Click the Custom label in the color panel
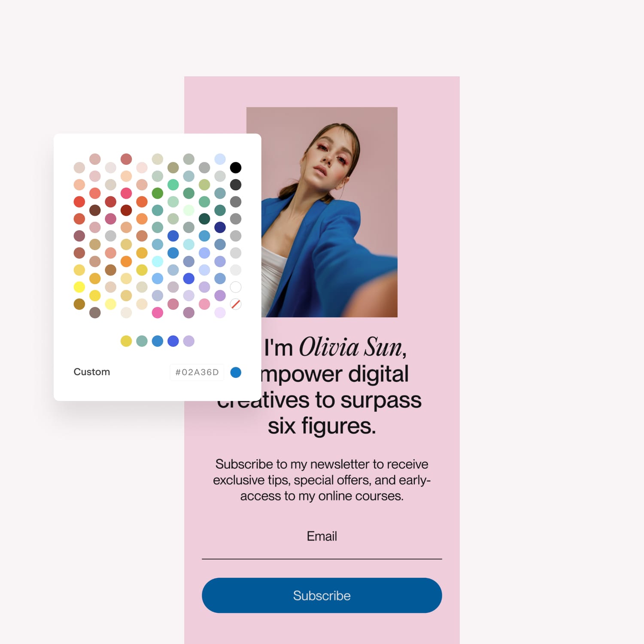 click(91, 372)
